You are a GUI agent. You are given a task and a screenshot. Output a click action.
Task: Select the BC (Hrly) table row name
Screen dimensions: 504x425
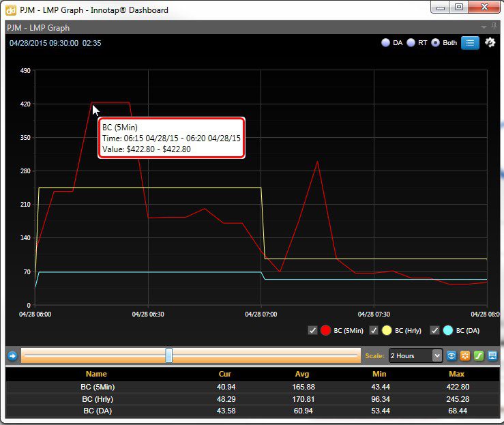pyautogui.click(x=98, y=399)
